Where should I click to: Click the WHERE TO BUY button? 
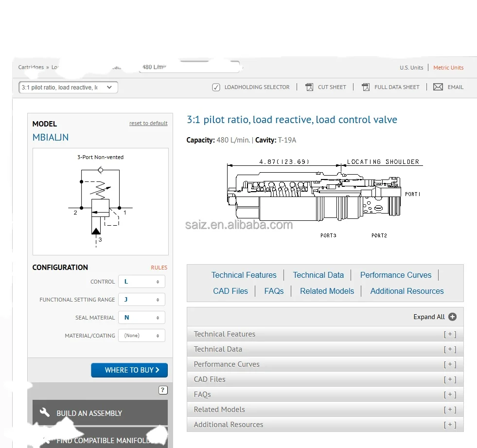click(129, 370)
